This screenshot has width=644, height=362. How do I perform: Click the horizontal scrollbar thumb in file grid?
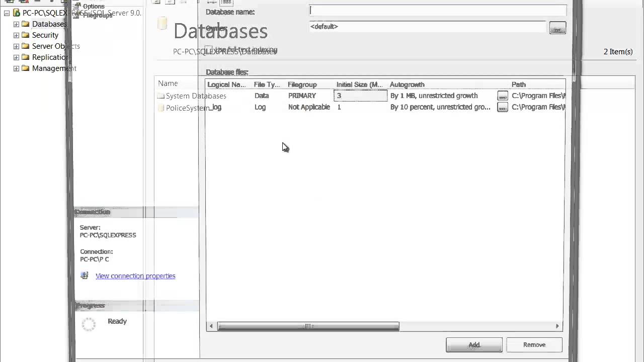click(308, 326)
